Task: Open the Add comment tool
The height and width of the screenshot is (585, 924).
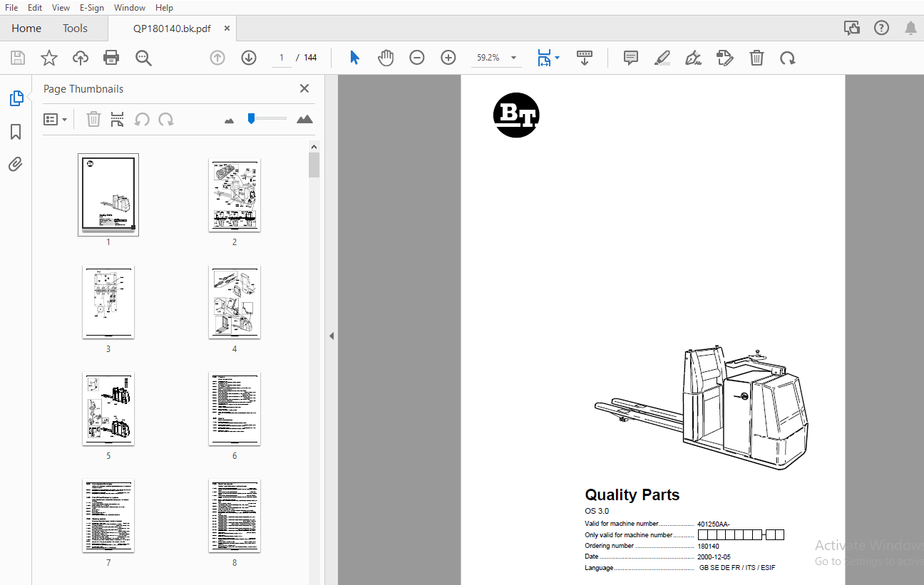Action: pyautogui.click(x=631, y=58)
